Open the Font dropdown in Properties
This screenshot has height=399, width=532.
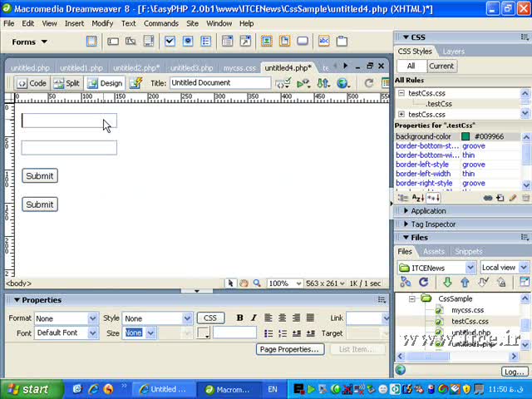coord(92,333)
